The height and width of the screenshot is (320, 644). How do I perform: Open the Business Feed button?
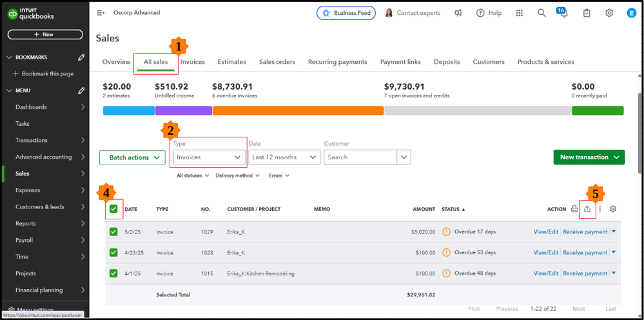[x=346, y=13]
